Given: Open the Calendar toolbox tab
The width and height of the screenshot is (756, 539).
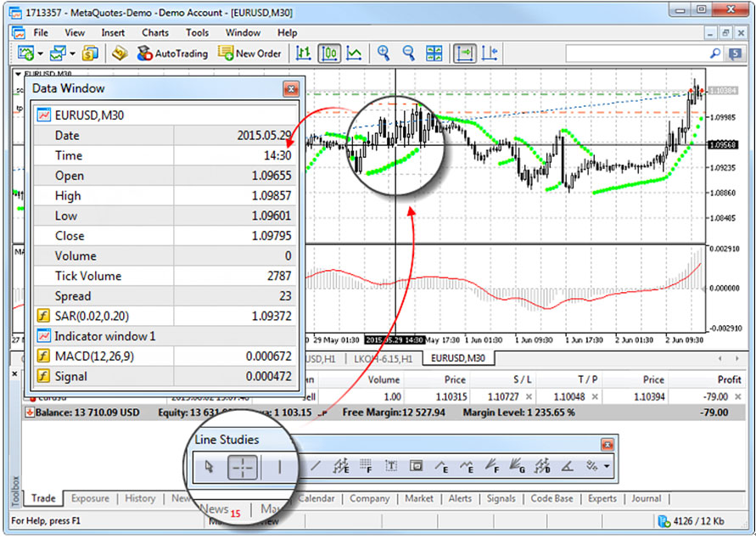Looking at the screenshot, I should [316, 498].
